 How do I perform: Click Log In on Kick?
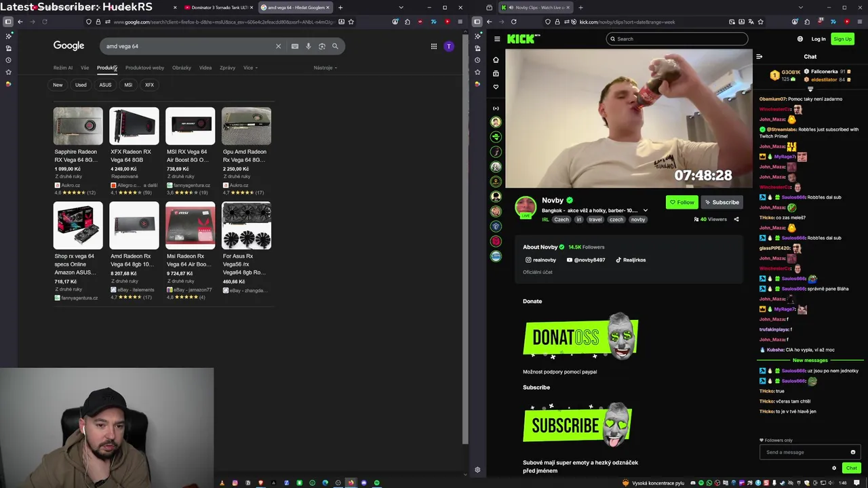[818, 39]
